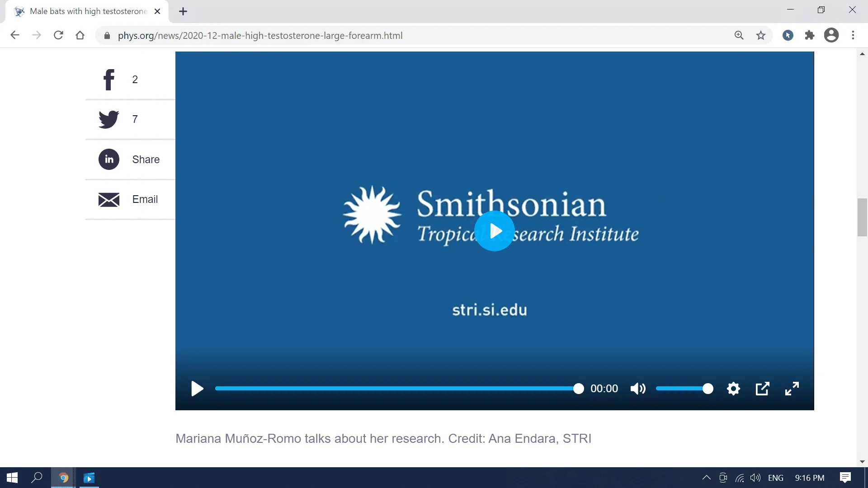Open the browser home page

tap(80, 35)
